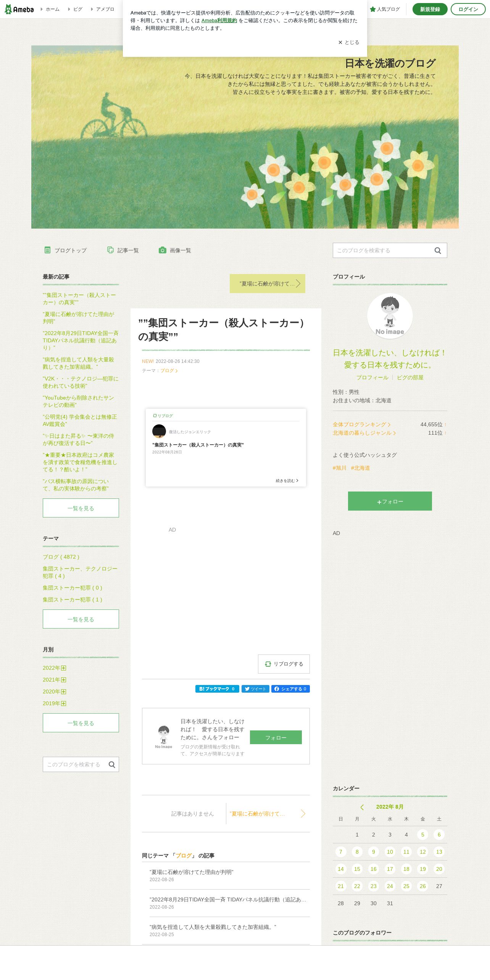Screen dimensions: 490x980
Task: Open the 画像一覧 tab
Action: [175, 250]
